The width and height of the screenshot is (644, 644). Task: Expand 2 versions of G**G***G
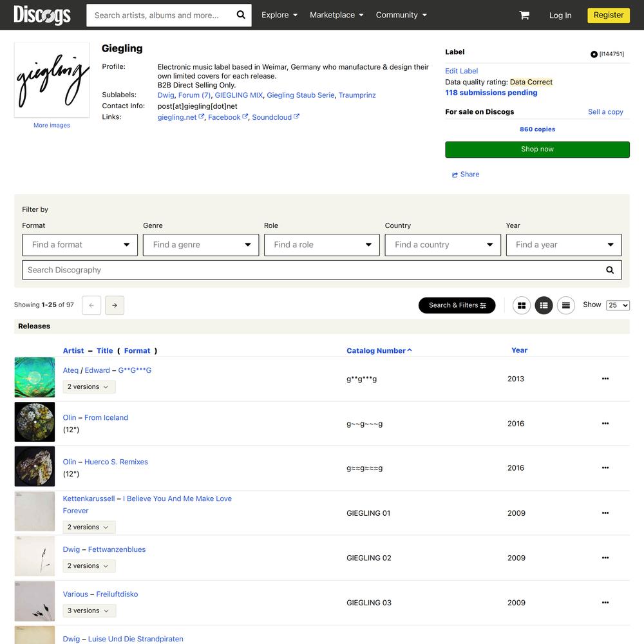click(x=89, y=386)
